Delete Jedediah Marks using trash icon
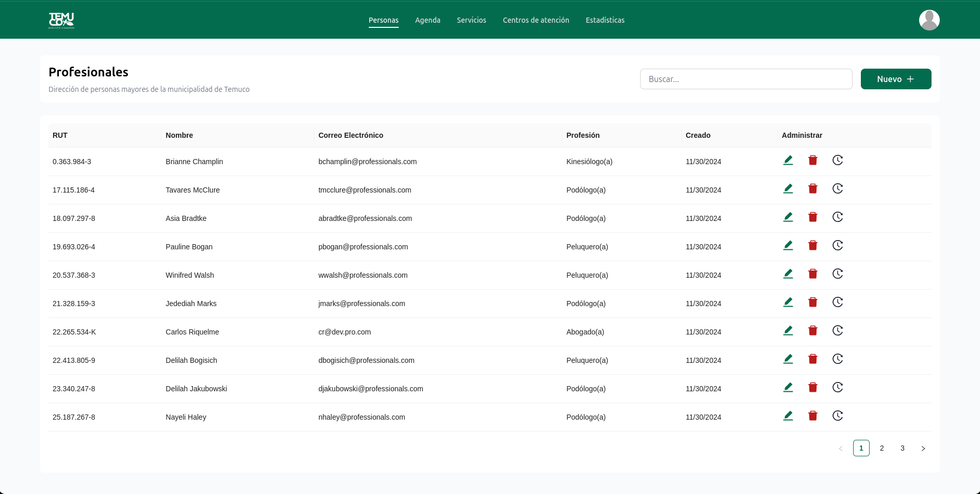980x494 pixels. click(813, 302)
